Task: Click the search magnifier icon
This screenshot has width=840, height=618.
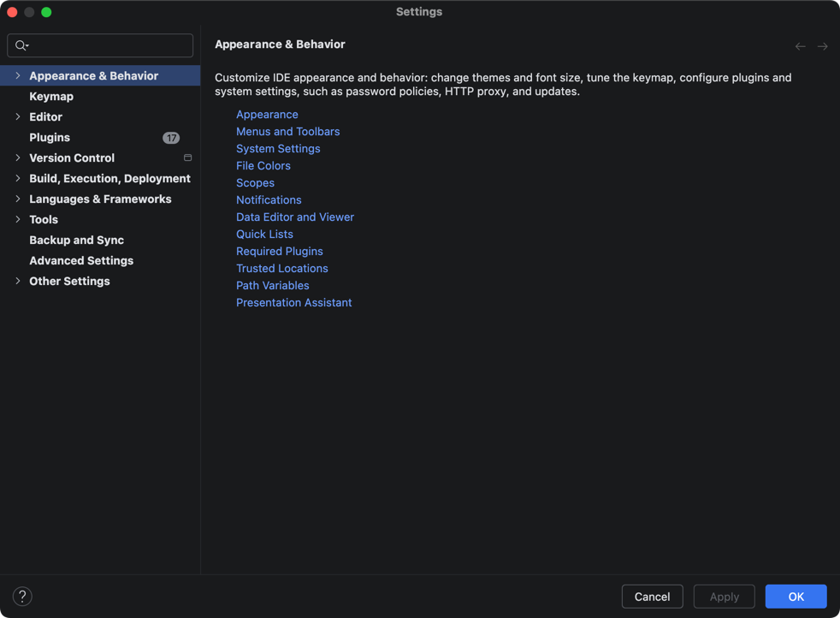Action: click(x=21, y=45)
